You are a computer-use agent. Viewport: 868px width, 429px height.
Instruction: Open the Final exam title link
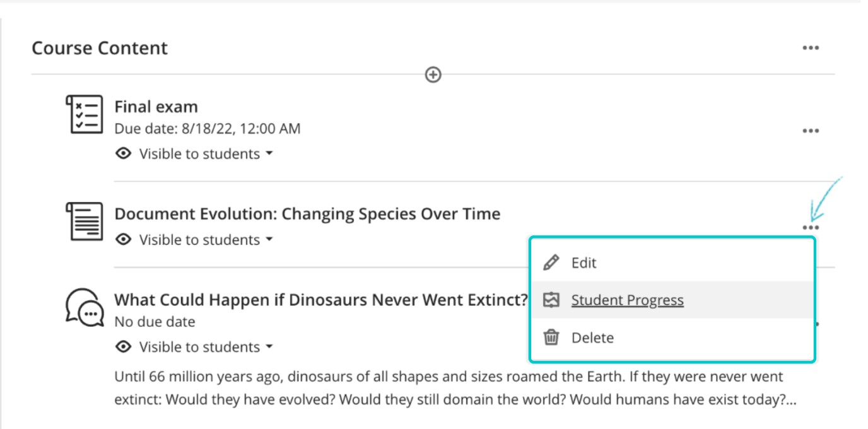pyautogui.click(x=156, y=107)
